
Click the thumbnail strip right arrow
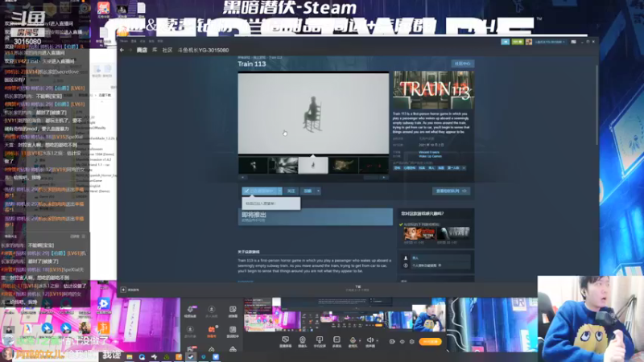point(384,177)
